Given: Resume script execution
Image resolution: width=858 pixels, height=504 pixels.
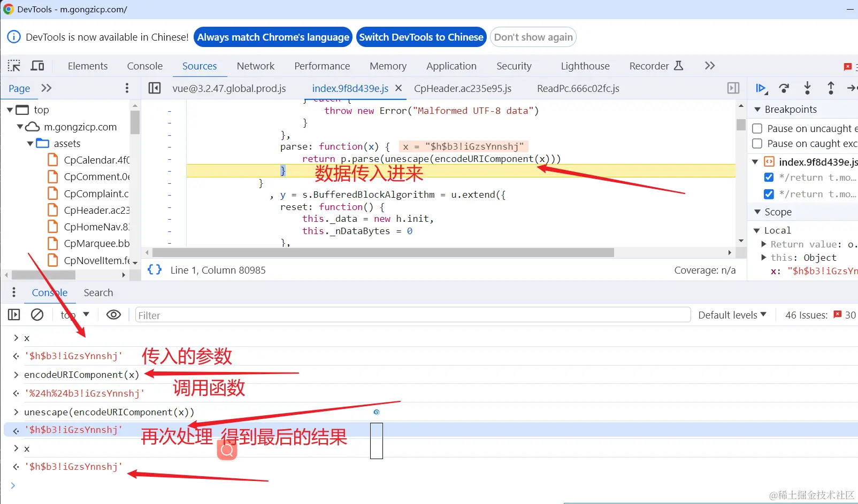Looking at the screenshot, I should tap(761, 88).
